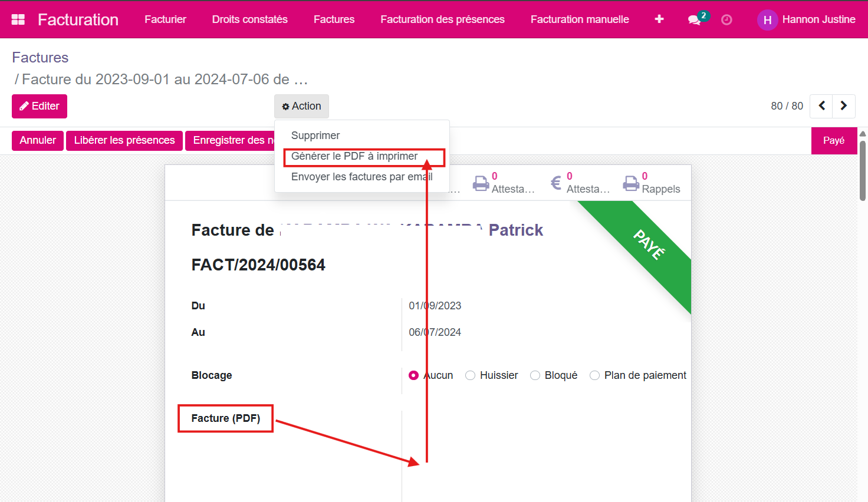Click the vertical page scrollbar
Screen dimensions: 868x502
863,171
